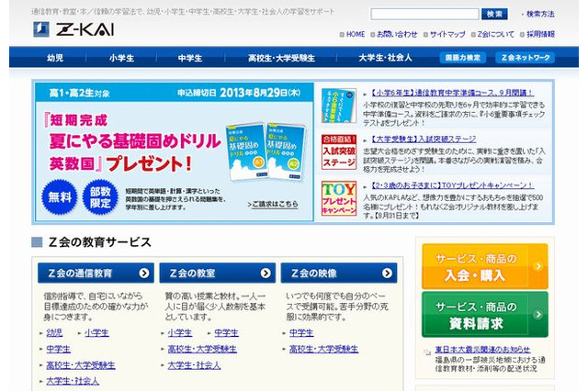The width and height of the screenshot is (588, 391).
Task: Click the blue 部数限定 badge
Action: (x=100, y=197)
